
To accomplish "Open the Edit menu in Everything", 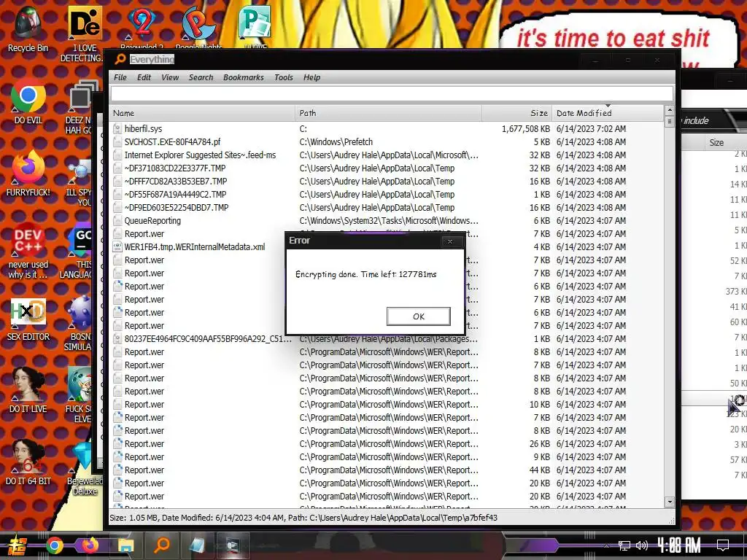I will 144,77.
